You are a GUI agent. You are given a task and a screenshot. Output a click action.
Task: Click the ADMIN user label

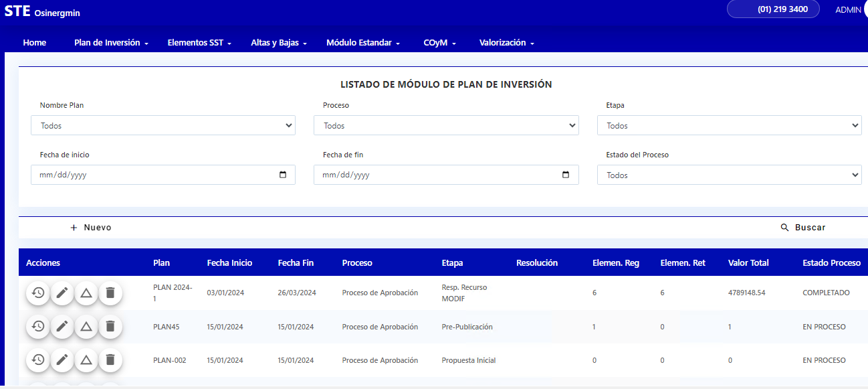pyautogui.click(x=849, y=10)
